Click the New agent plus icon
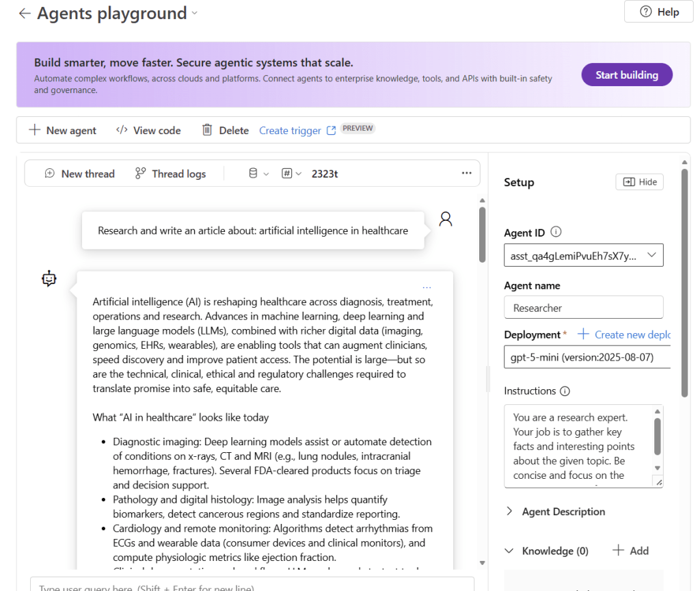 click(x=33, y=129)
